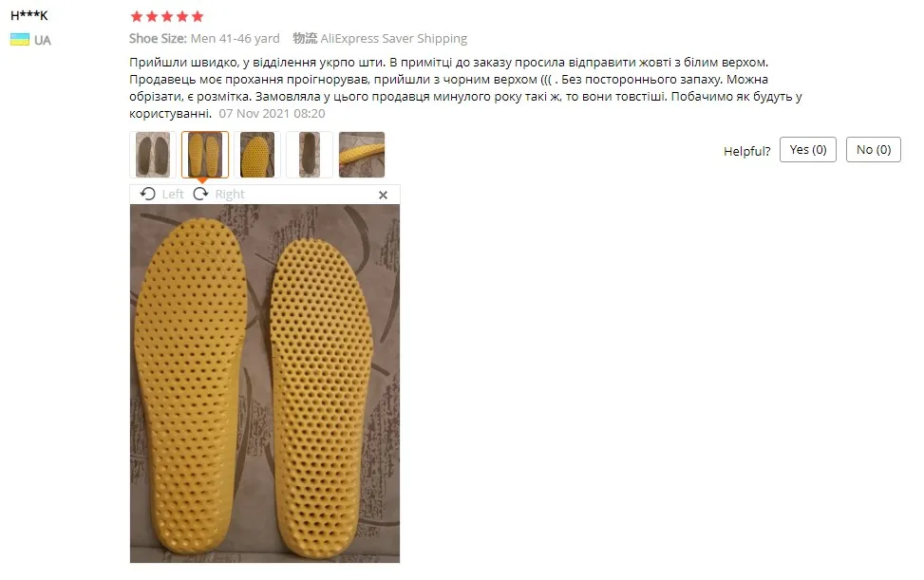Click the enlarged yellow insoles photo
Image resolution: width=924 pixels, height=580 pixels.
coord(265,384)
